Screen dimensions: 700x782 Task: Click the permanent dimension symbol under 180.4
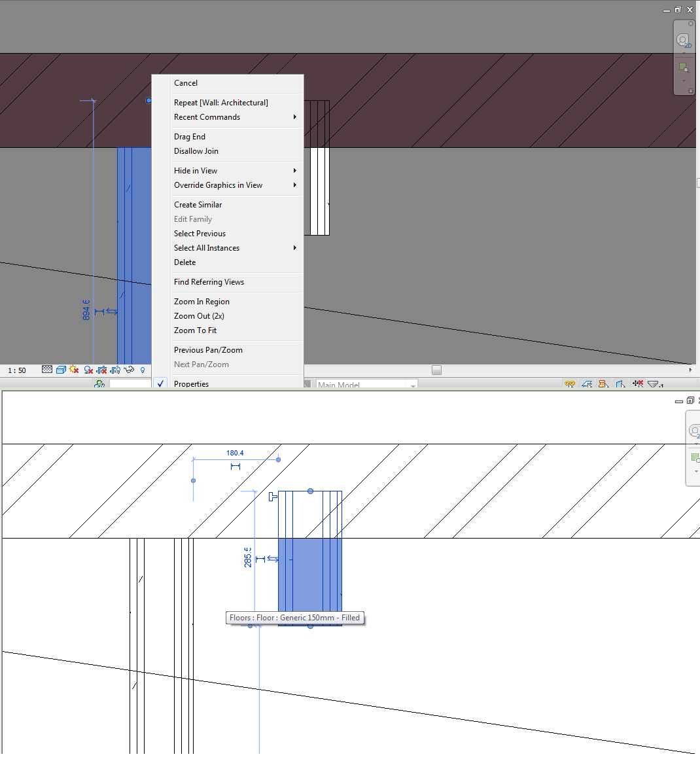236,467
